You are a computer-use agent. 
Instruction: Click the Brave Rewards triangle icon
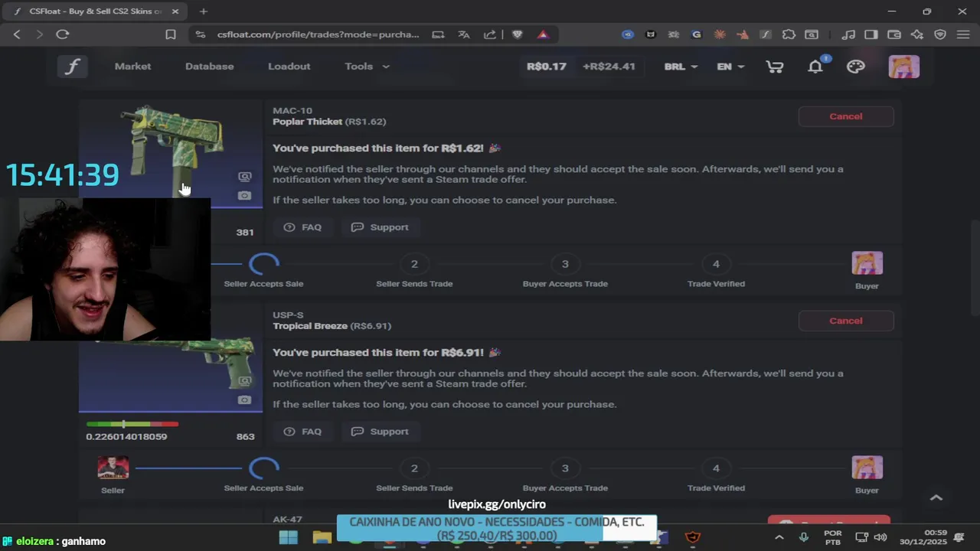click(x=543, y=34)
